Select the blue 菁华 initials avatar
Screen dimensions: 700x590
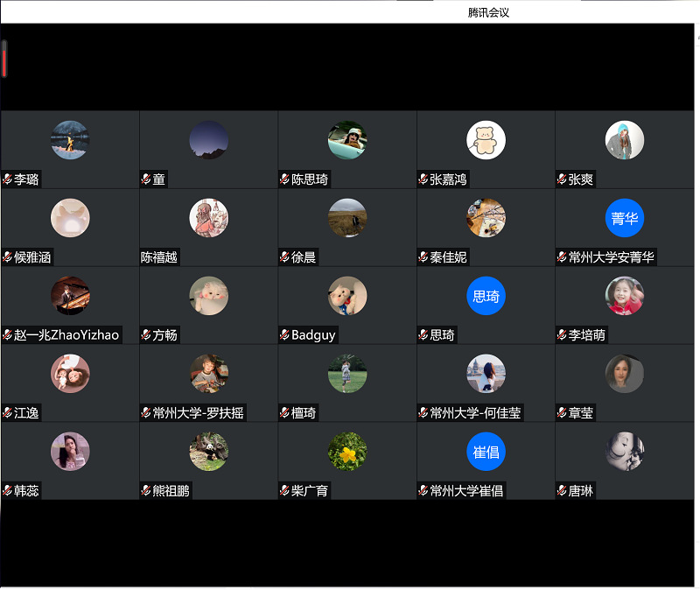pos(625,218)
